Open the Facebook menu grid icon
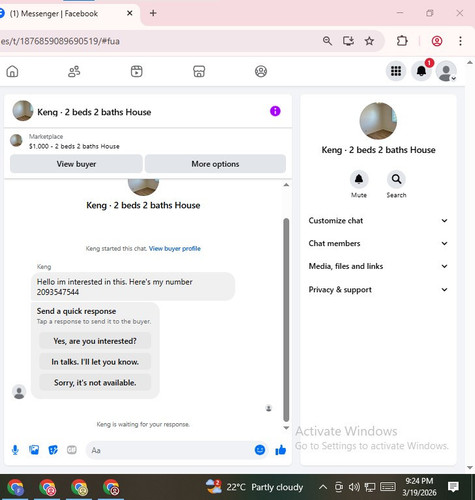The image size is (475, 500). coord(396,71)
